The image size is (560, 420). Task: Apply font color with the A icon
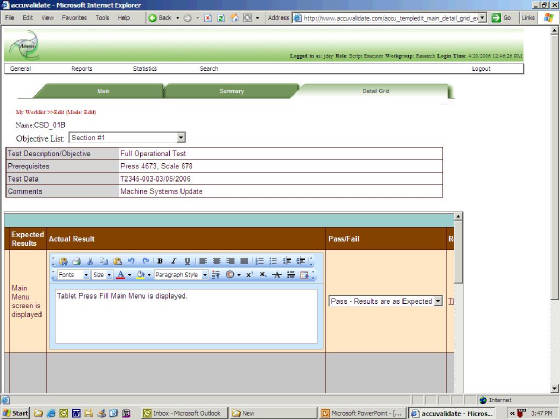click(121, 275)
